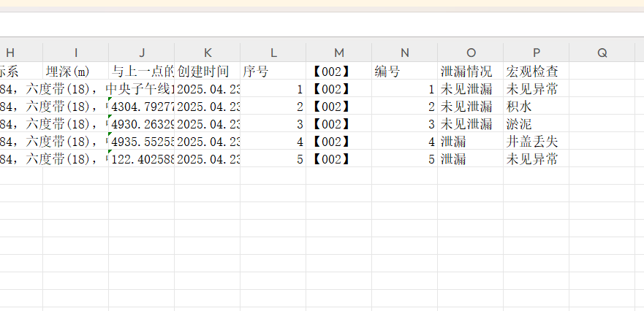Click column O header
The image size is (644, 311).
pyautogui.click(x=470, y=53)
